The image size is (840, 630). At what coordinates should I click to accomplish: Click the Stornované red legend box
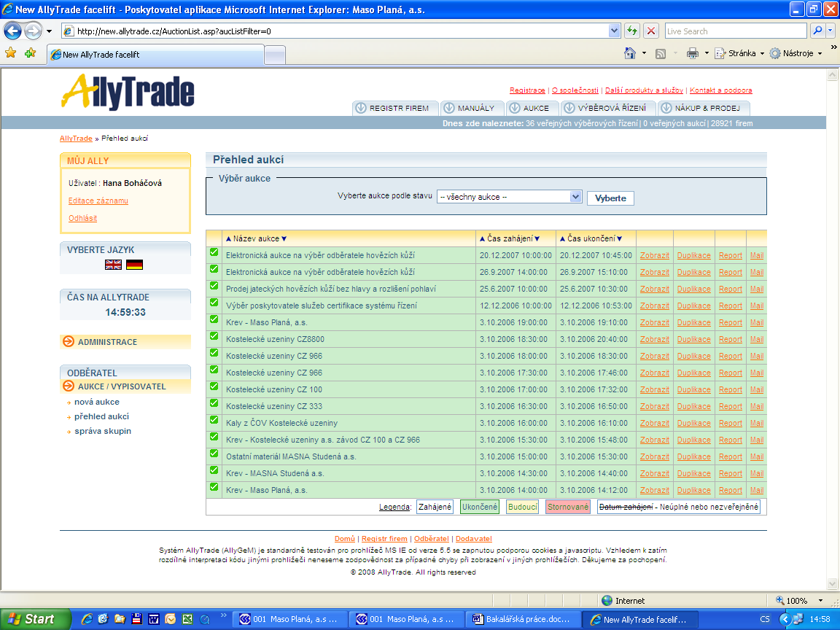568,507
